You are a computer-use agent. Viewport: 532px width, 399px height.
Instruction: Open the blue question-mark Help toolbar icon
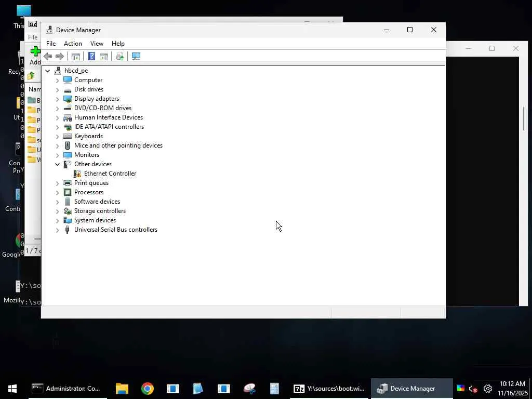(x=91, y=56)
